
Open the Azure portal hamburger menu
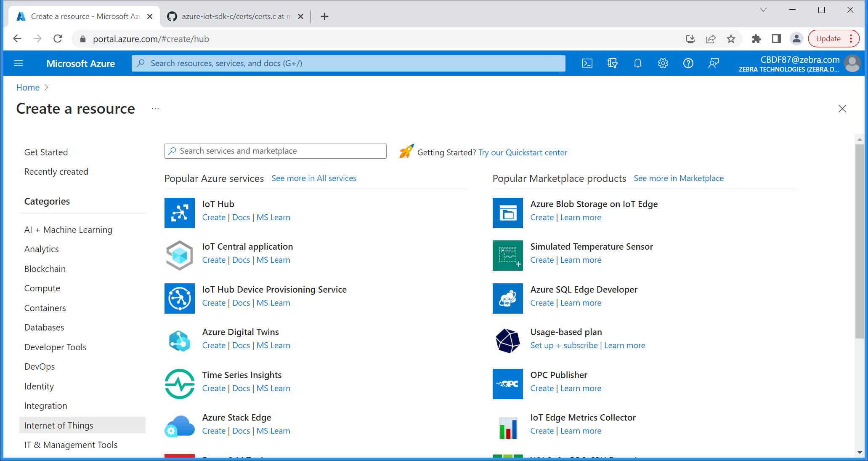(19, 63)
